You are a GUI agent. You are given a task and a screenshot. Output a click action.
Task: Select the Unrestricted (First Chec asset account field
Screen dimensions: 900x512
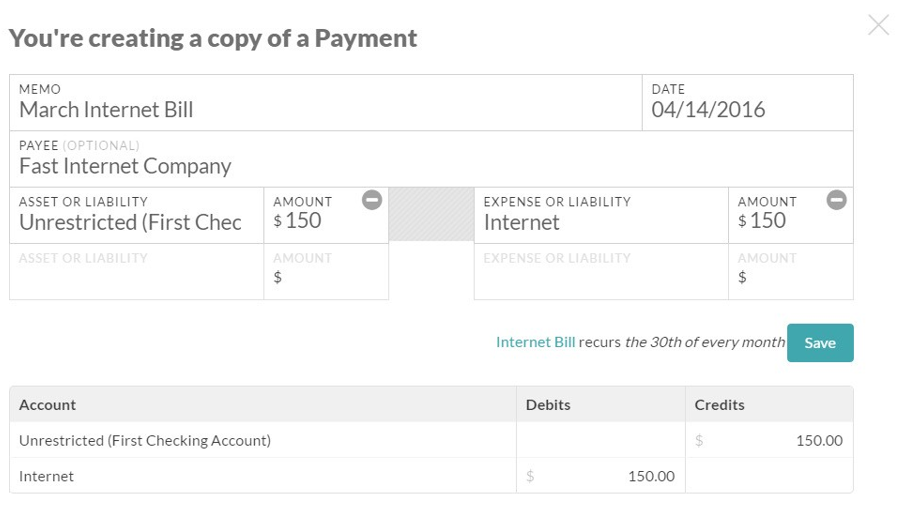[137, 215]
